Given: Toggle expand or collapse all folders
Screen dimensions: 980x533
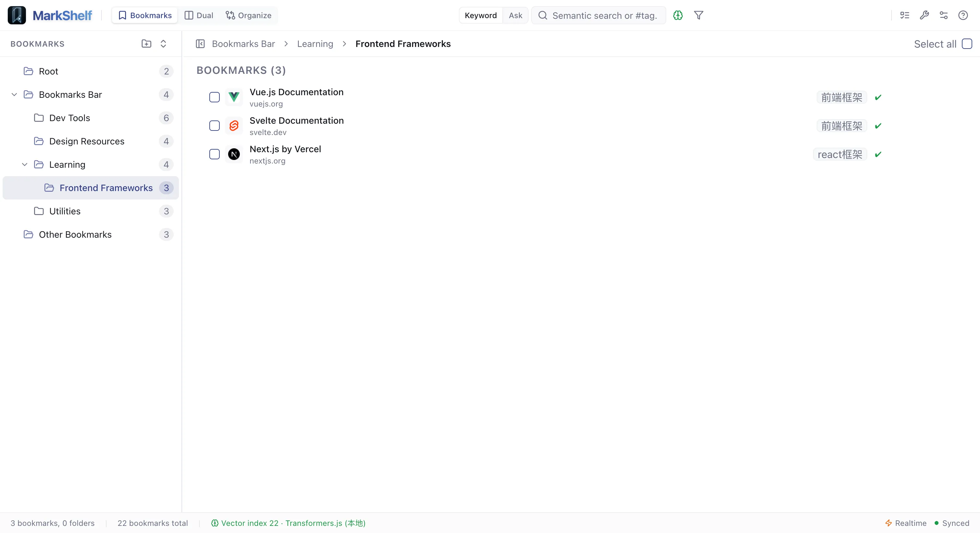Looking at the screenshot, I should tap(163, 44).
